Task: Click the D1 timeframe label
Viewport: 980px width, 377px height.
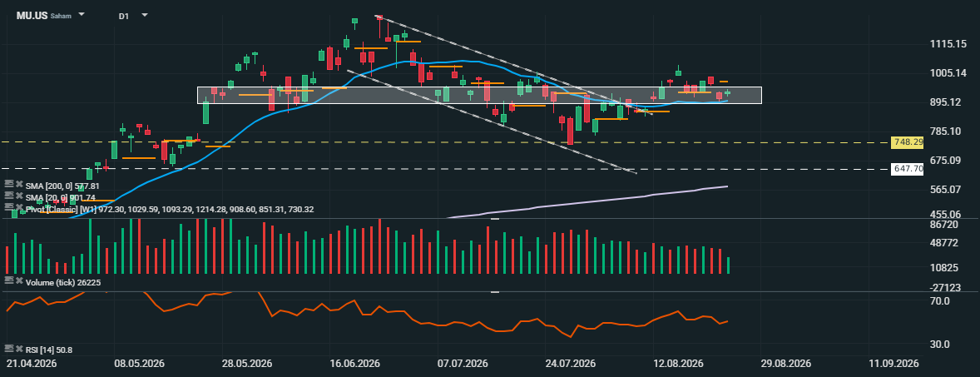Action: (124, 17)
